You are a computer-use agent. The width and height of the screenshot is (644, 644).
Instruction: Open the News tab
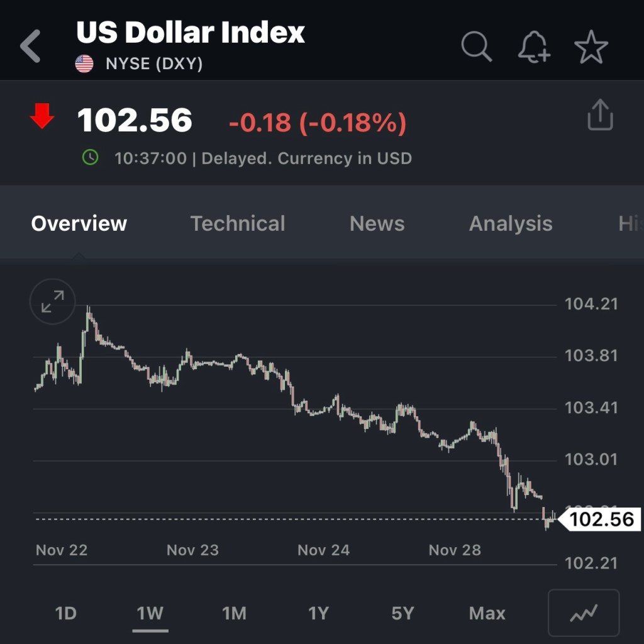click(x=377, y=223)
